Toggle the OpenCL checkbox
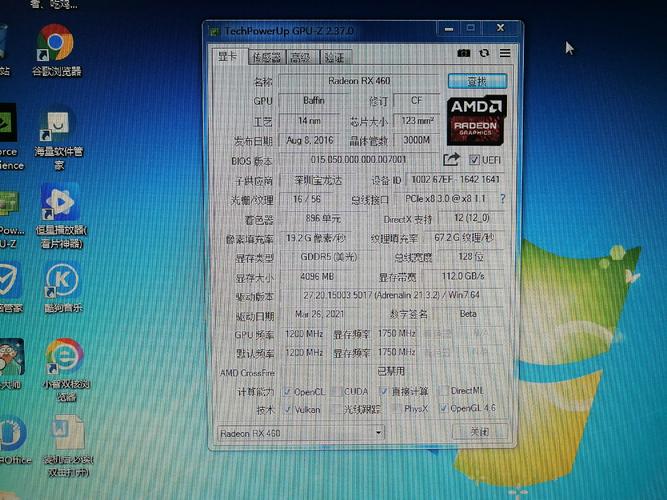The image size is (667, 500). point(288,391)
